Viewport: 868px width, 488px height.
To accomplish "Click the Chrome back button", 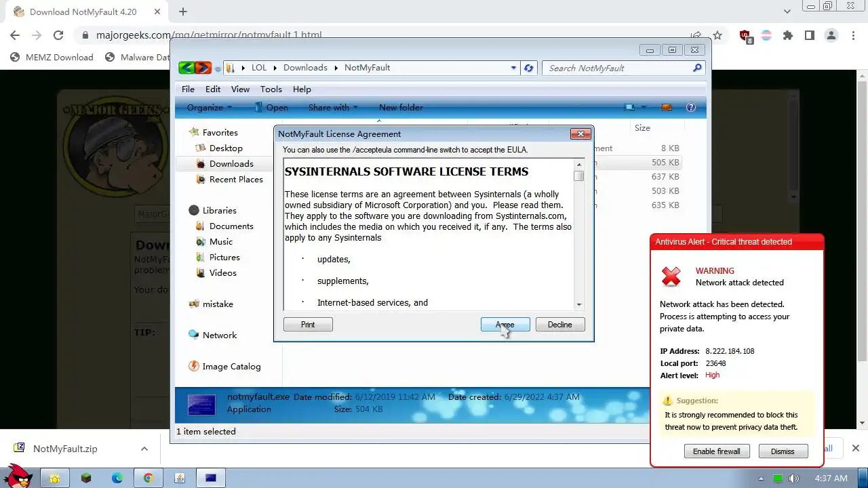I will [x=15, y=35].
